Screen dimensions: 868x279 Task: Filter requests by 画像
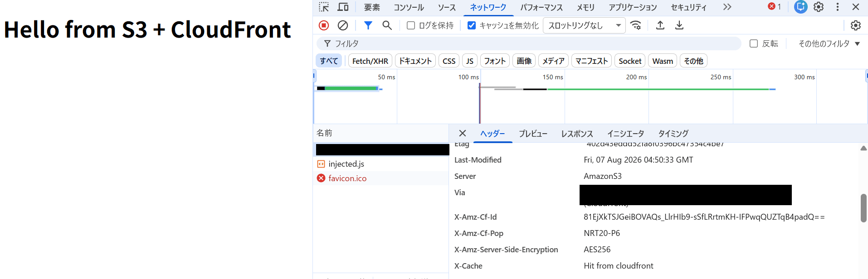point(524,61)
